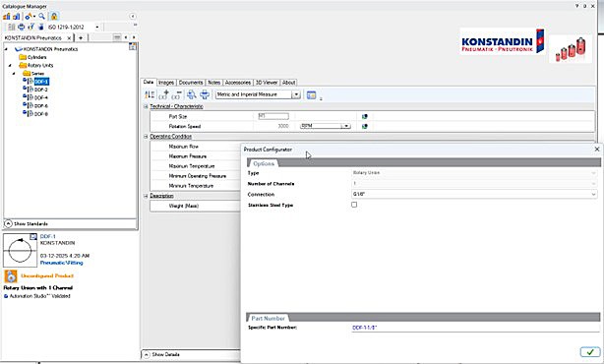604x364 pixels.
Task: Click the grey columns icon in second toolbar row
Action: point(12,27)
